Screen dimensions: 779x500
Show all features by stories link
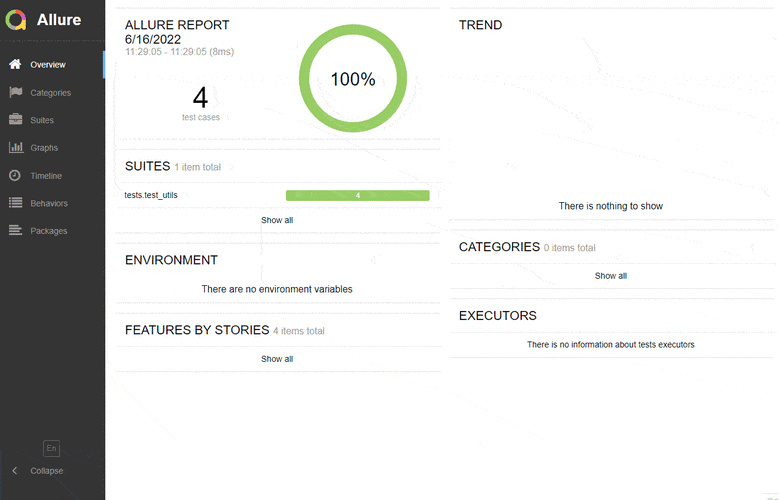277,359
